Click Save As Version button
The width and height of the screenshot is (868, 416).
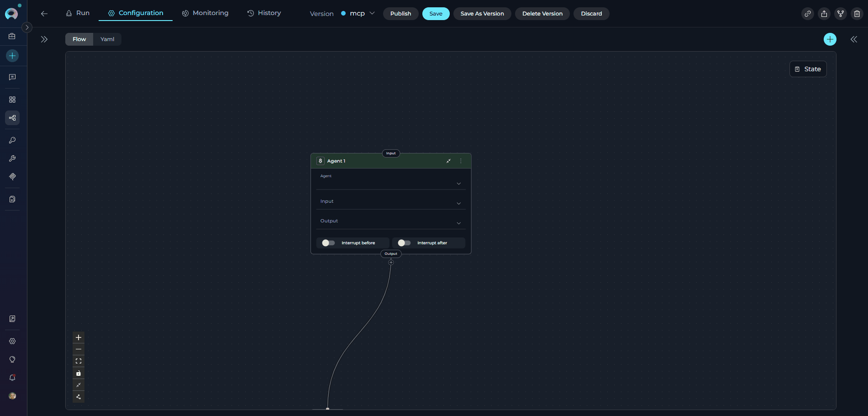coord(482,14)
